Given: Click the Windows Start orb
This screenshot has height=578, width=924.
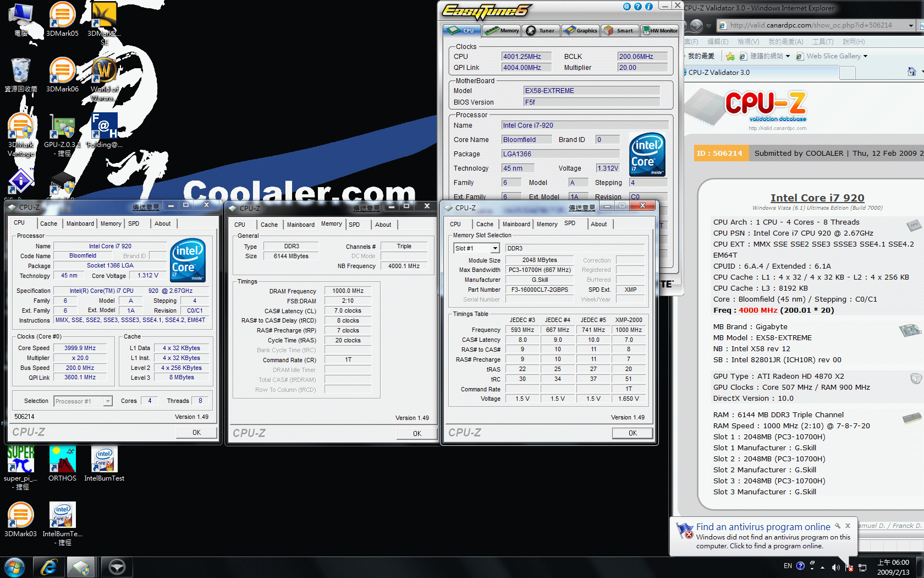Looking at the screenshot, I should click(x=14, y=567).
